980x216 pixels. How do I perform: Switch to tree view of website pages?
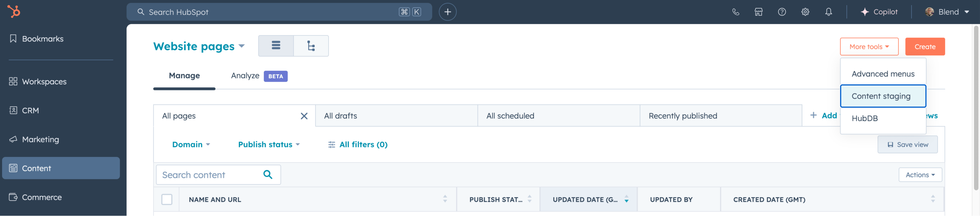(311, 46)
